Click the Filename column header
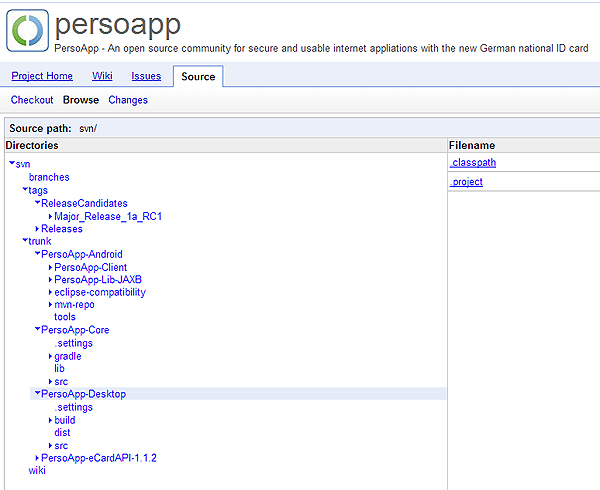The image size is (600, 490). pos(472,145)
